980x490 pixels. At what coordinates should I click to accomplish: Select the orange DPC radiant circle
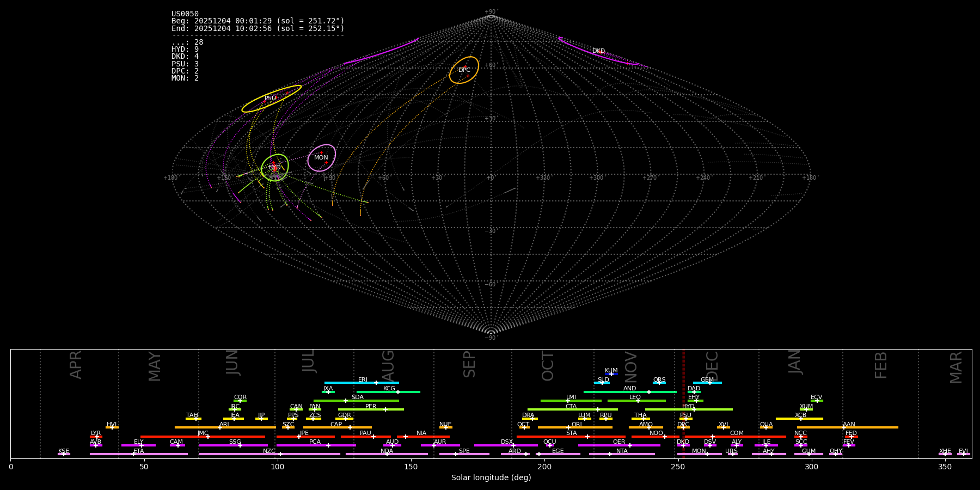(x=464, y=70)
